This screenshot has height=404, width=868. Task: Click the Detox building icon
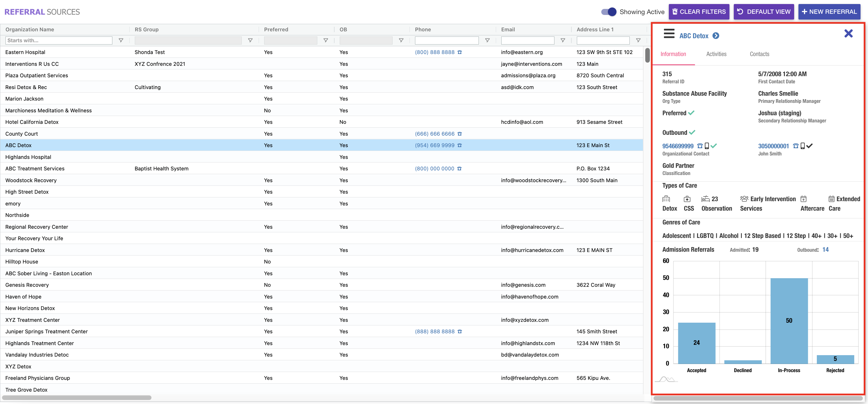tap(666, 199)
